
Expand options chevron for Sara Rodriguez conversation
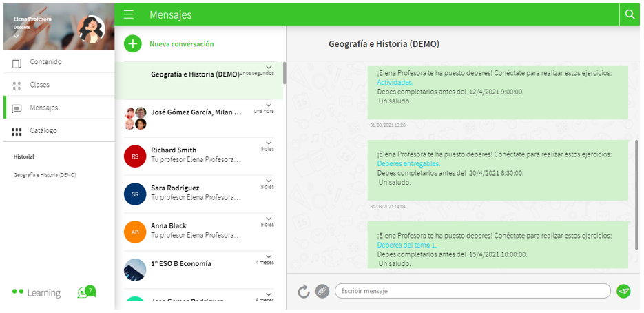tap(268, 181)
